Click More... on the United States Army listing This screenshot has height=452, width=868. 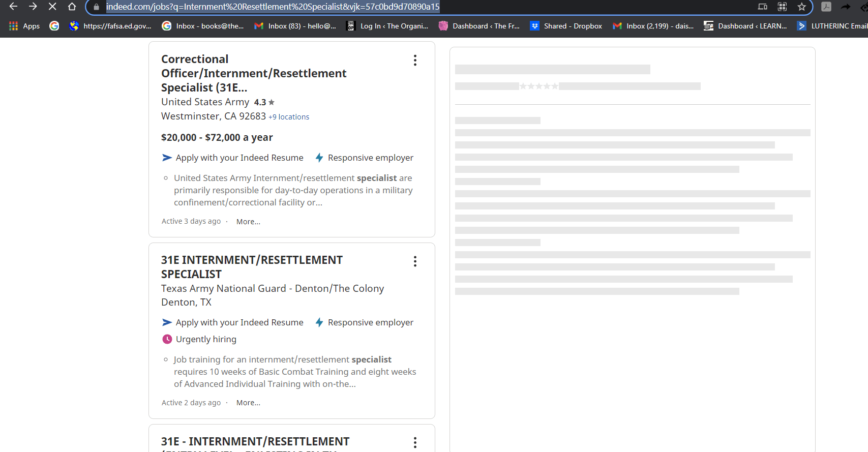tap(248, 222)
